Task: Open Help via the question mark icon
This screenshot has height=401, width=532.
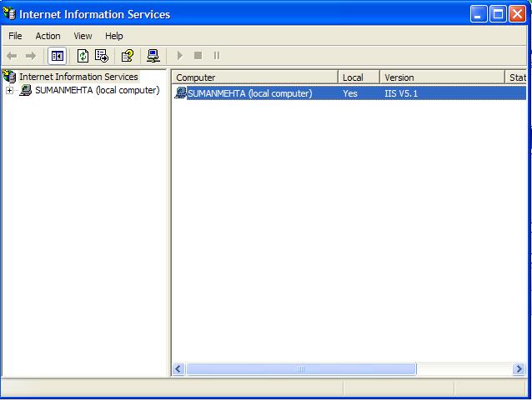Action: (x=128, y=56)
